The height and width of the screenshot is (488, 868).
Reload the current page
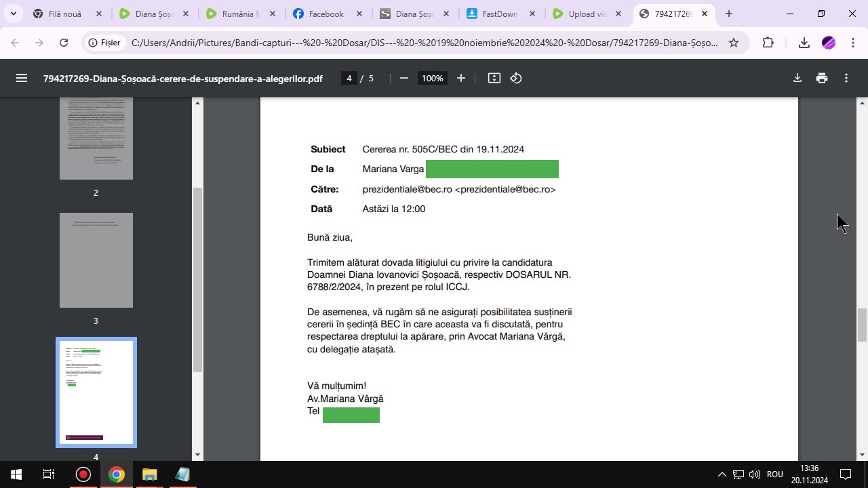(64, 43)
